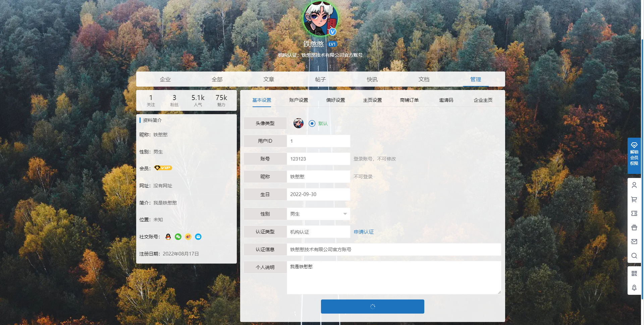Click the VIP membership badge
644x325 pixels.
pyautogui.click(x=163, y=168)
